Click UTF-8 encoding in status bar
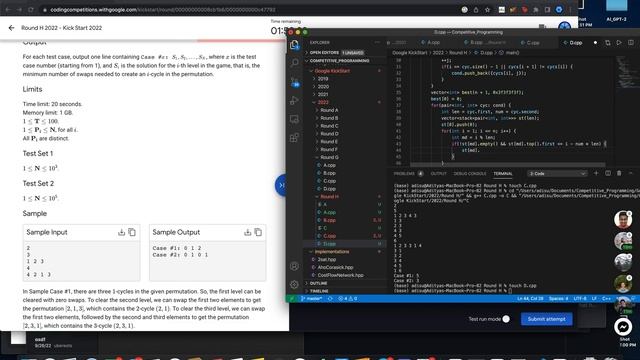This screenshot has width=640, height=360. tap(580, 299)
